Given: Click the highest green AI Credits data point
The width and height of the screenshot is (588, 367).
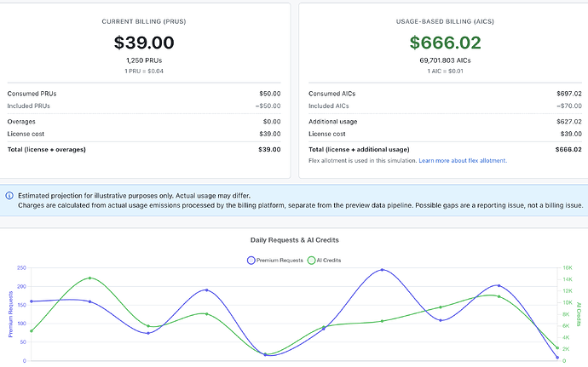Looking at the screenshot, I should point(89,278).
